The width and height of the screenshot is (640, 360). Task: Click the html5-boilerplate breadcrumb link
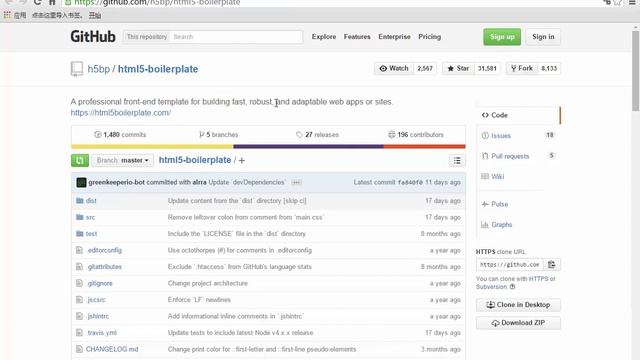tap(195, 160)
